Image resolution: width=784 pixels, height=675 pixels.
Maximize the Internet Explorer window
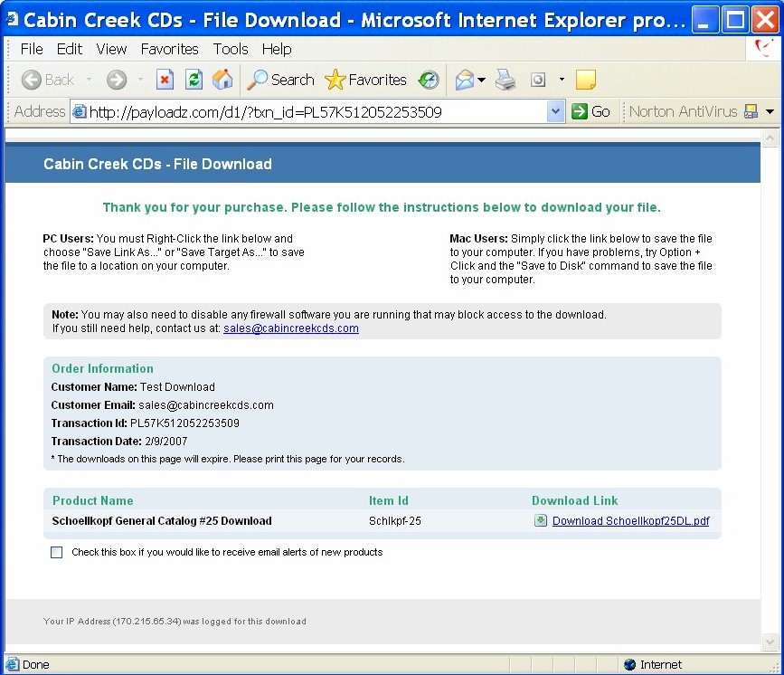pyautogui.click(x=735, y=20)
